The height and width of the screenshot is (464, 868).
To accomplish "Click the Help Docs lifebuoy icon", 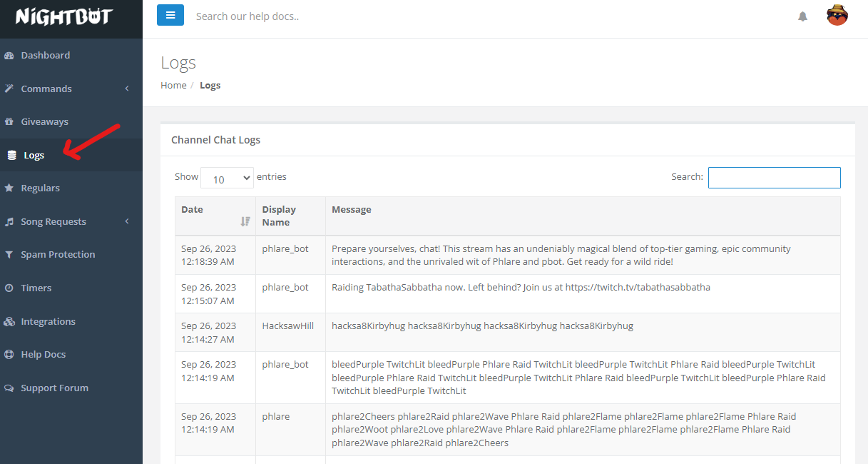I will tap(9, 354).
